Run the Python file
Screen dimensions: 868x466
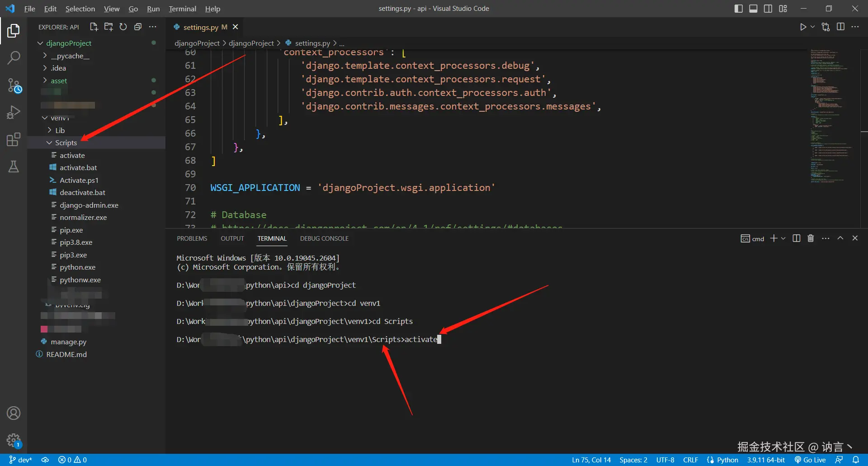(803, 27)
